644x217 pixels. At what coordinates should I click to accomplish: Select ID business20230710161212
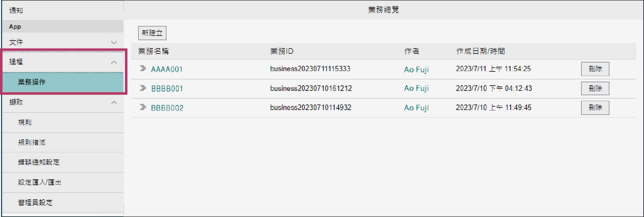tap(311, 88)
